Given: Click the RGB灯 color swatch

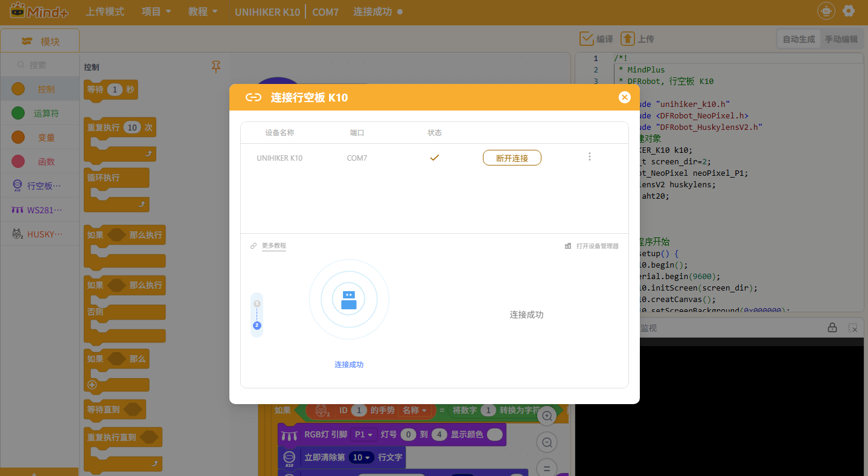Looking at the screenshot, I should (x=494, y=434).
